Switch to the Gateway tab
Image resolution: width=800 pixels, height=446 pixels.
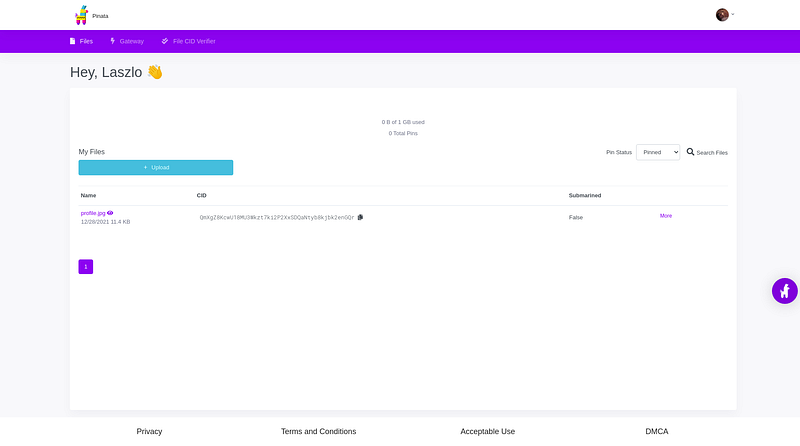coord(127,41)
